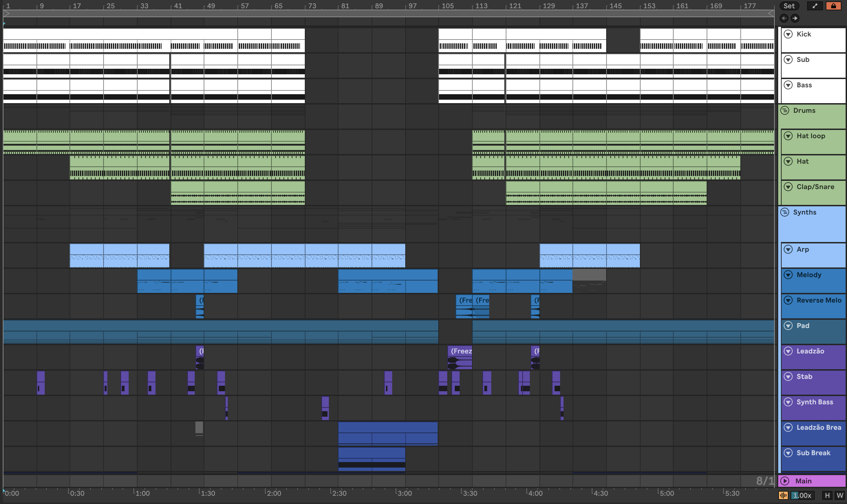Click the Set locator button
The height and width of the screenshot is (504, 847).
pos(789,6)
